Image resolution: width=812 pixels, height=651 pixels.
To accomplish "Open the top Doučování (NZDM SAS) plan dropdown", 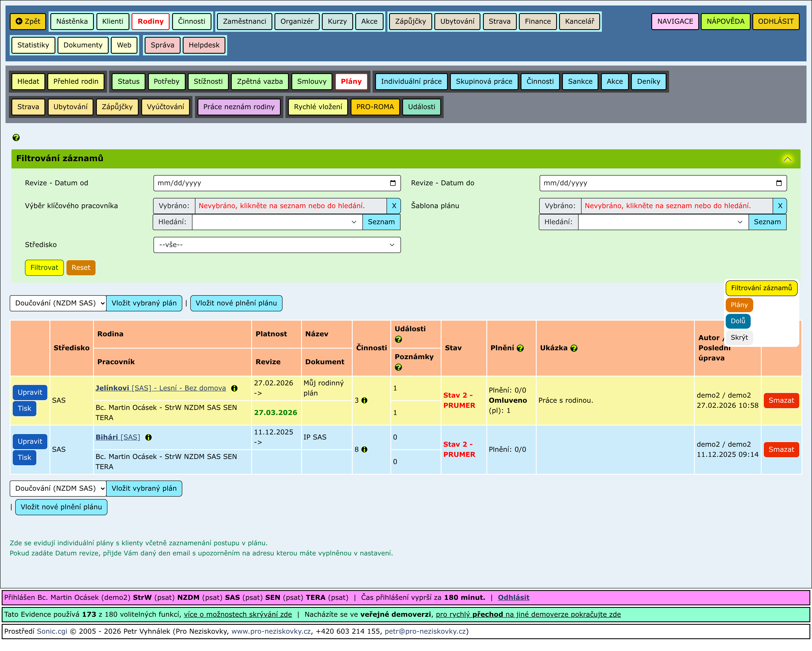I will coord(58,303).
